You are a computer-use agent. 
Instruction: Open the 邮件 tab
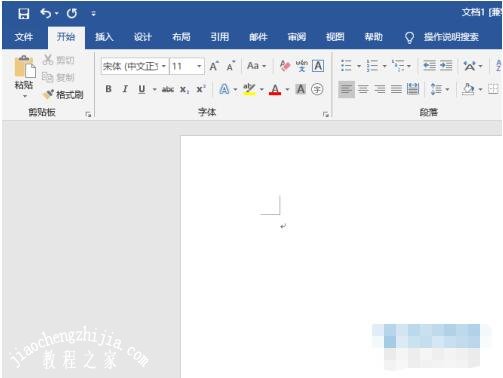coord(258,37)
